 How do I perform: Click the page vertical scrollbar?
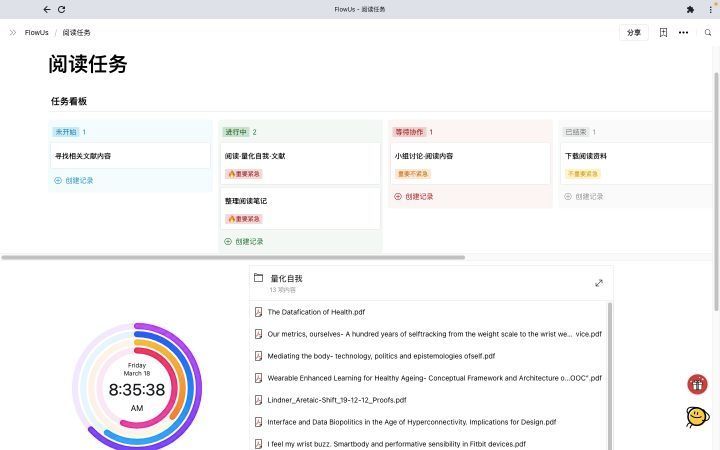point(716,191)
